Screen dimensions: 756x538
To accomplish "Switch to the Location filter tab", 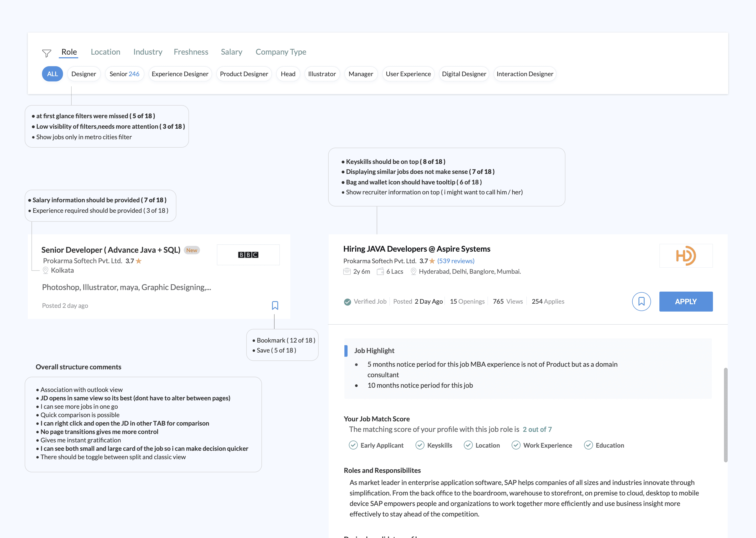I will point(105,52).
